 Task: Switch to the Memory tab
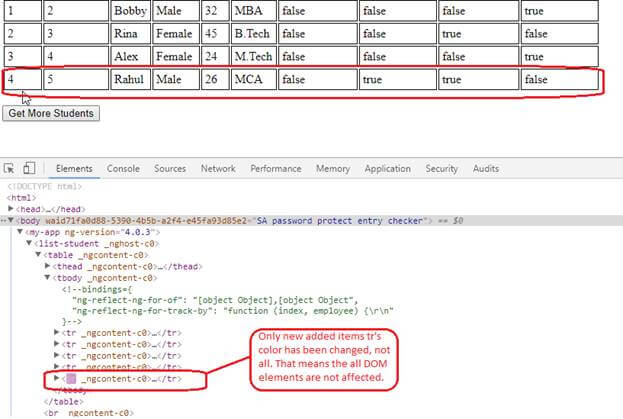[x=333, y=169]
